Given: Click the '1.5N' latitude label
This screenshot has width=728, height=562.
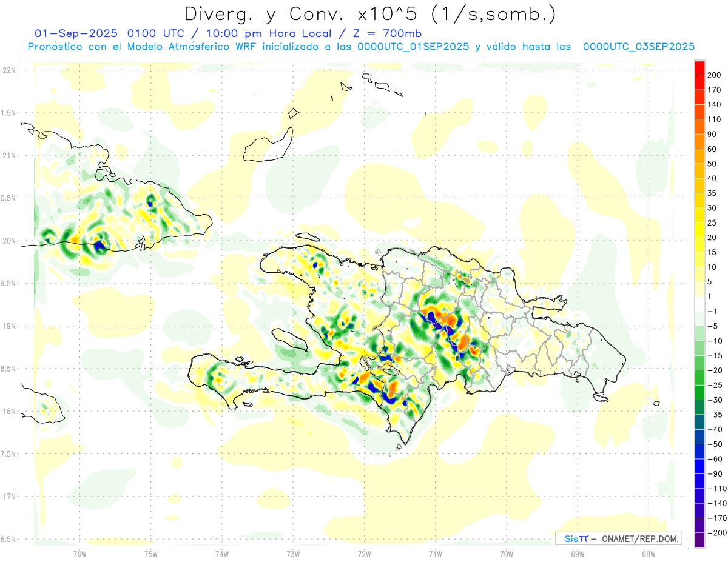Looking at the screenshot, I should tap(10, 113).
